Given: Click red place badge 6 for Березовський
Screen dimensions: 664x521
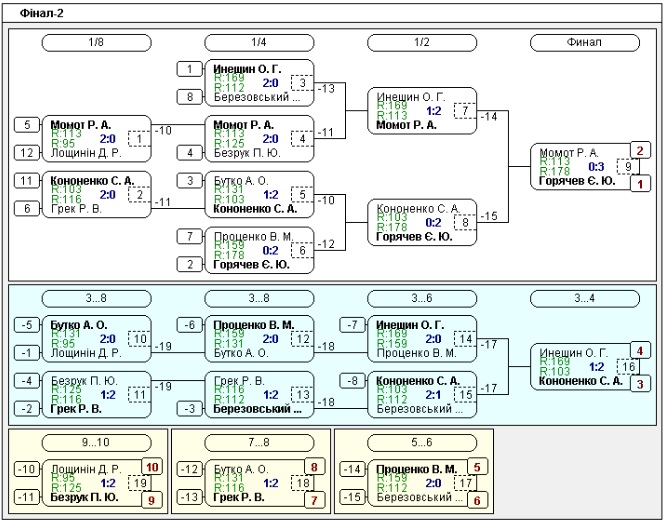Looking at the screenshot, I should click(x=477, y=501).
